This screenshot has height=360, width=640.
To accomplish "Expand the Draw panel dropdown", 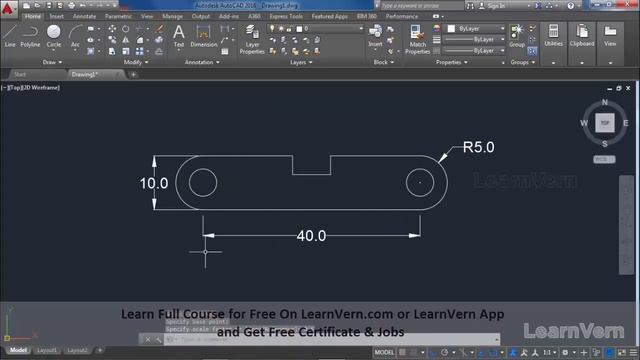I will tap(52, 62).
